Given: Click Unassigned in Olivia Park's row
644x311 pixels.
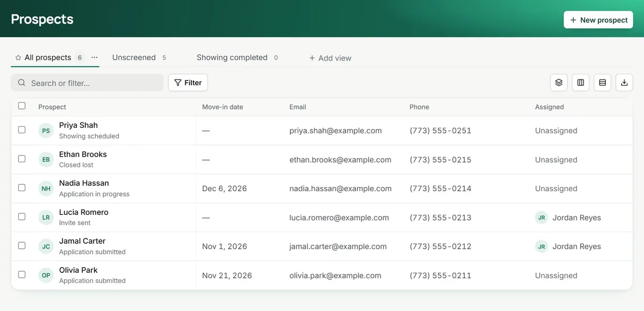Looking at the screenshot, I should coord(556,276).
